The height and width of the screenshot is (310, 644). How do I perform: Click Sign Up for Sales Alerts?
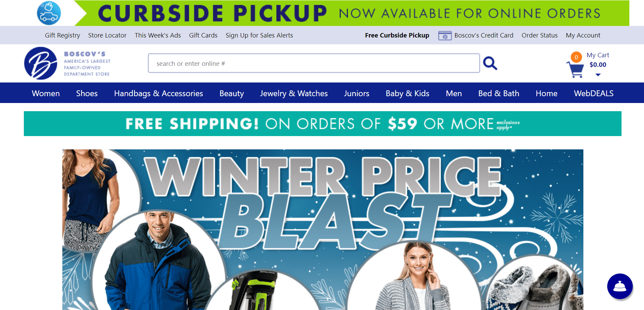point(259,35)
